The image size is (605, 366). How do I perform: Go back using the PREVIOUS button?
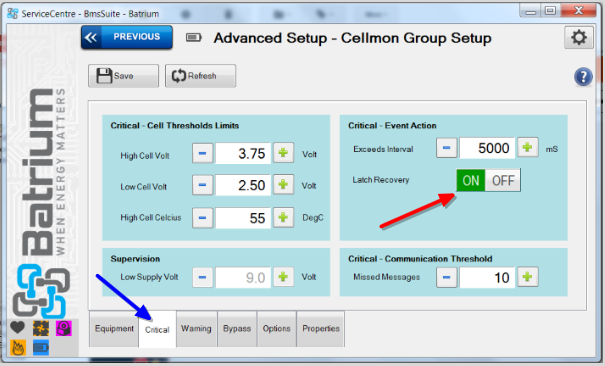pos(127,37)
